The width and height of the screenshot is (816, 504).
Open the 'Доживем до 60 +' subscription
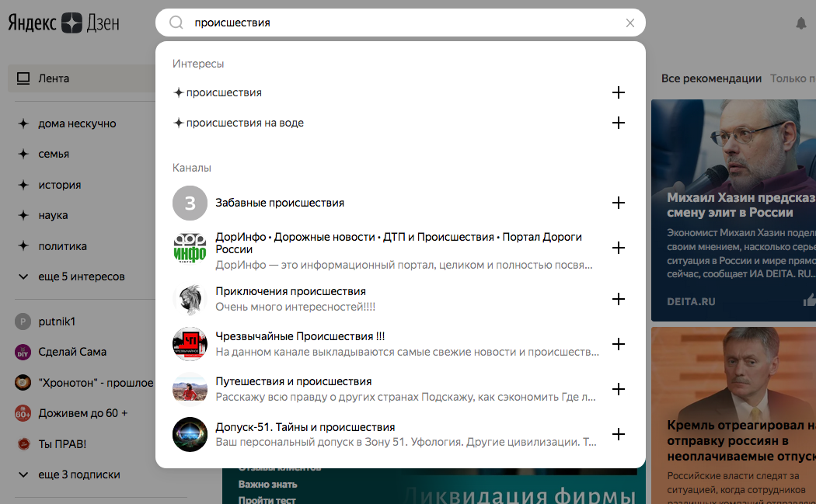tap(82, 413)
